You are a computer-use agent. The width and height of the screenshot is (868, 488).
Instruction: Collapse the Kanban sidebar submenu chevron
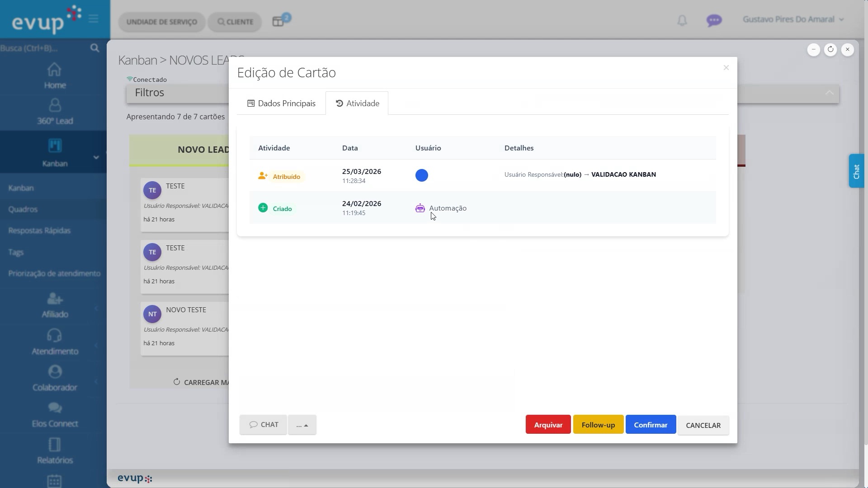(96, 157)
